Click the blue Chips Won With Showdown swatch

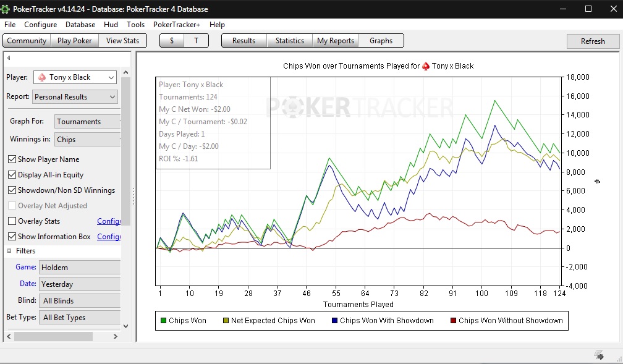click(334, 321)
